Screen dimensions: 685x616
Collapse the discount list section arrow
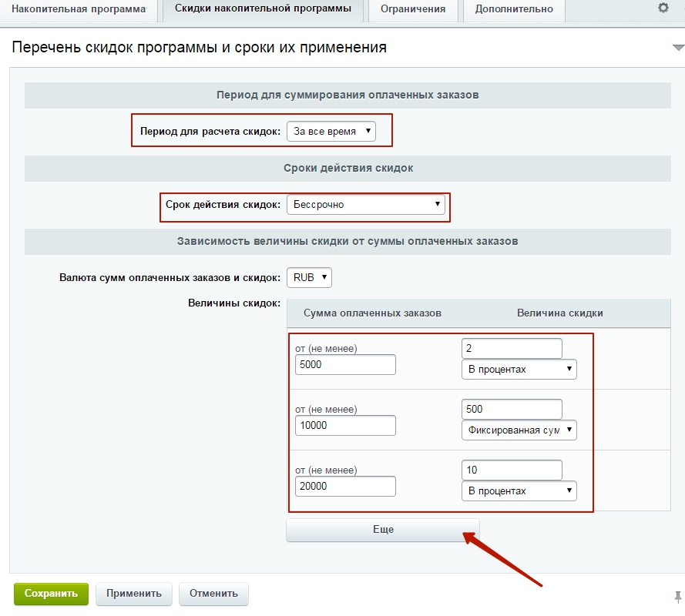click(x=677, y=48)
